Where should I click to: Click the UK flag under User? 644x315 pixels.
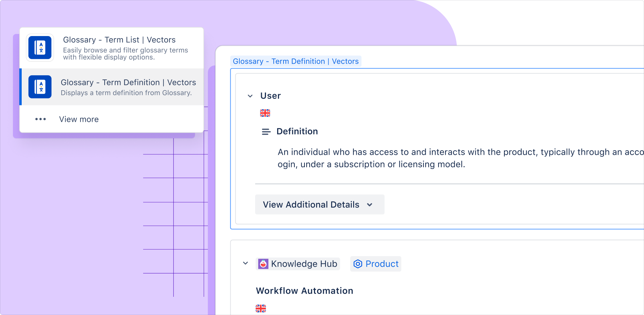click(x=265, y=113)
